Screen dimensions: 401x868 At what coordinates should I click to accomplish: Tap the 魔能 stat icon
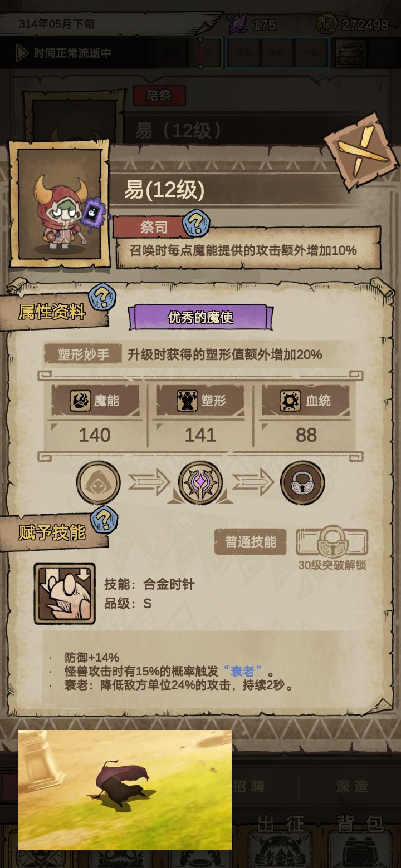[x=80, y=401]
